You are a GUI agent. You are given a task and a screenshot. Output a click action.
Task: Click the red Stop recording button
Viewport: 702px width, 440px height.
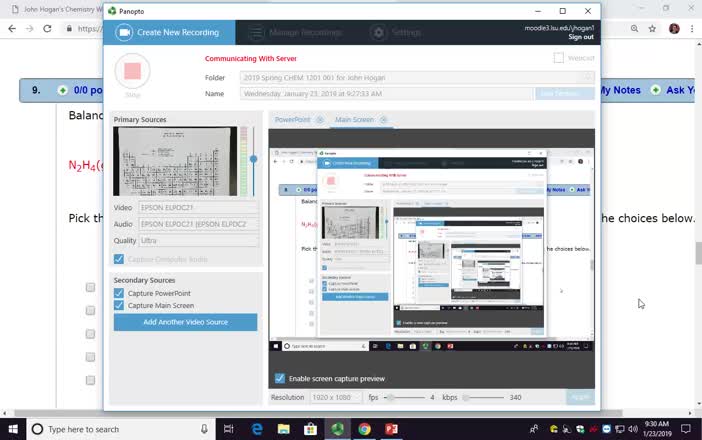point(132,71)
